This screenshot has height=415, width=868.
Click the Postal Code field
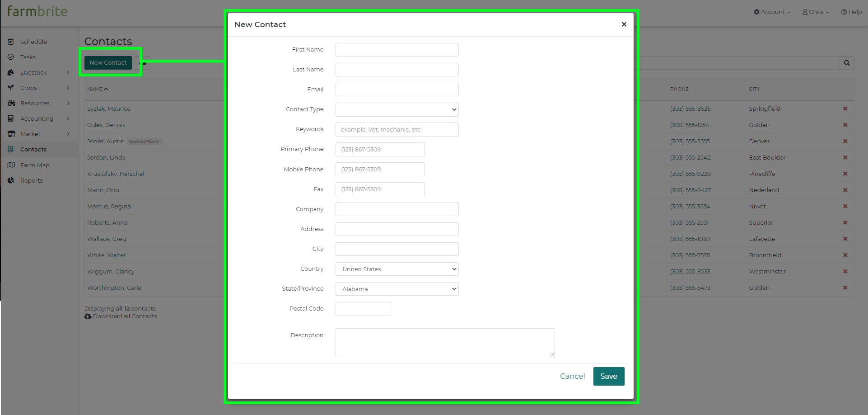(x=363, y=309)
